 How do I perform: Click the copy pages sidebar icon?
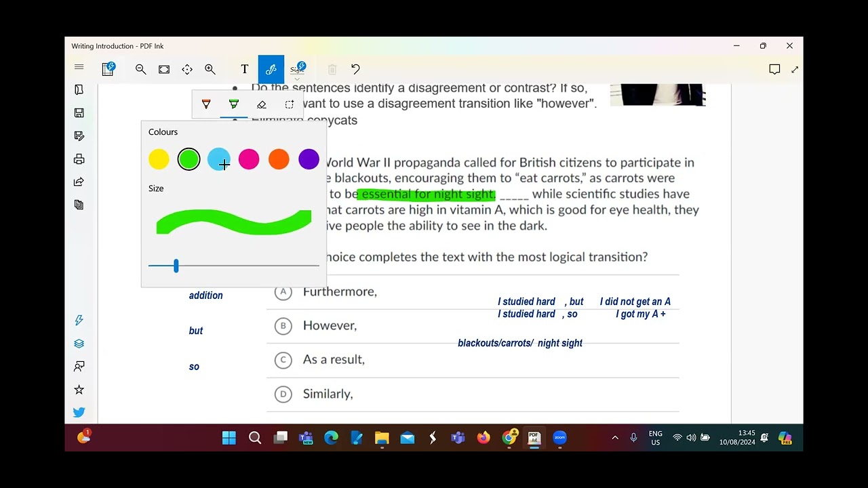tap(79, 205)
